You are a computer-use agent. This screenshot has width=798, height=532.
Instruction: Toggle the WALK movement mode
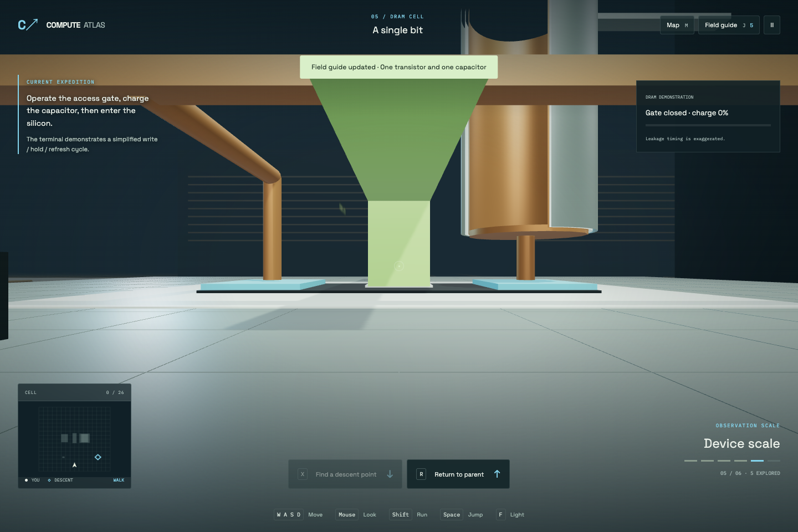point(119,480)
